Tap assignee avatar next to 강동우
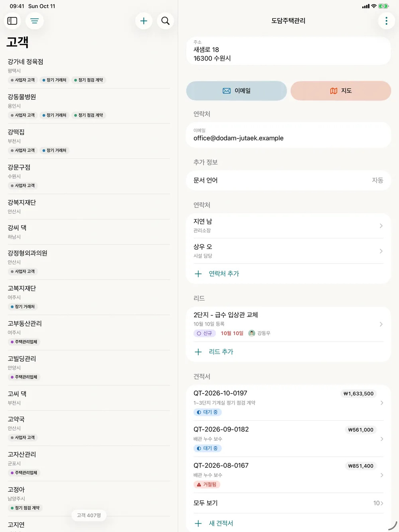 [251, 333]
